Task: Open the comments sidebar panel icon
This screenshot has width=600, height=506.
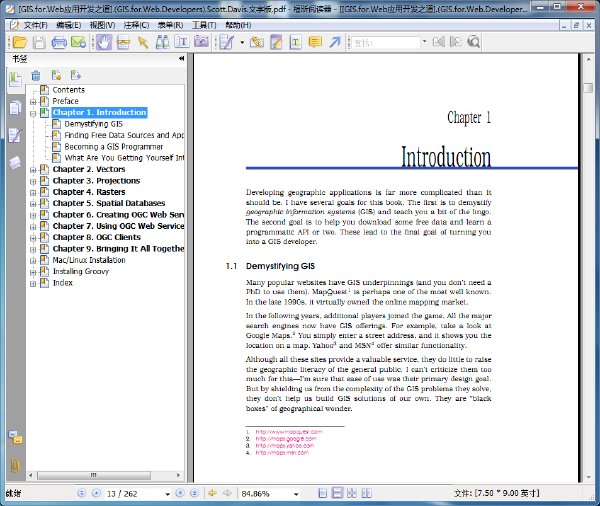Action: (x=15, y=135)
